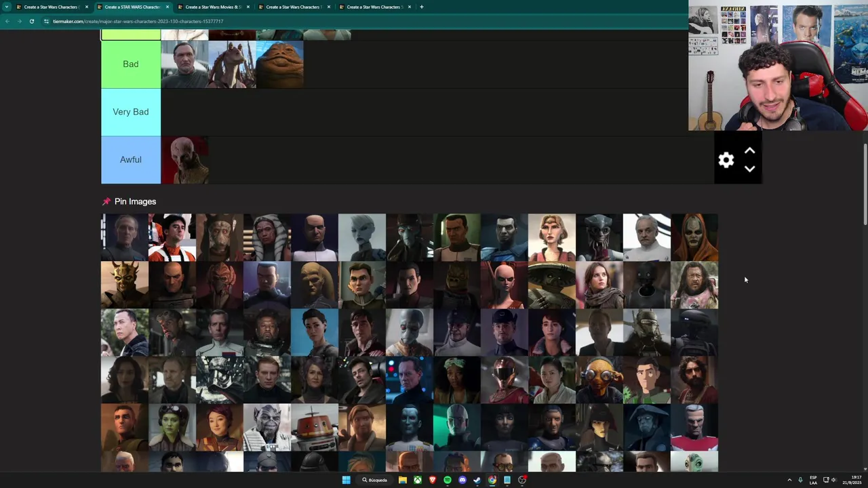Pick the Zeb Orrelios image
The image size is (868, 488).
pos(267,427)
